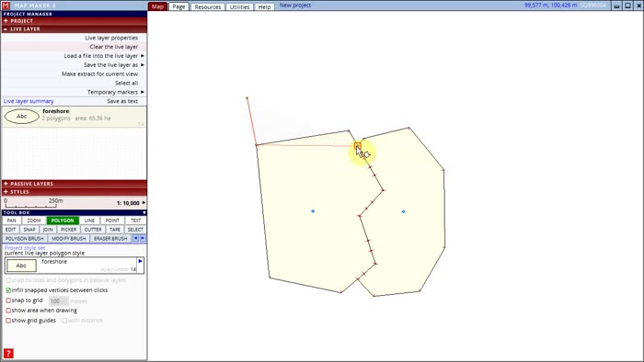Enable show area when drawing

8,311
